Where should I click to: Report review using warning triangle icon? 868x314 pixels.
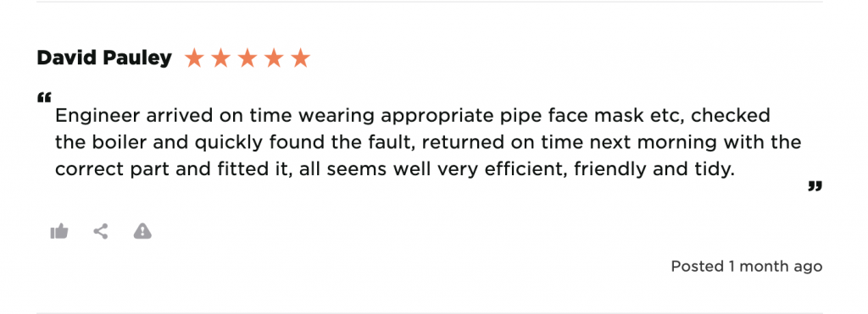[142, 231]
